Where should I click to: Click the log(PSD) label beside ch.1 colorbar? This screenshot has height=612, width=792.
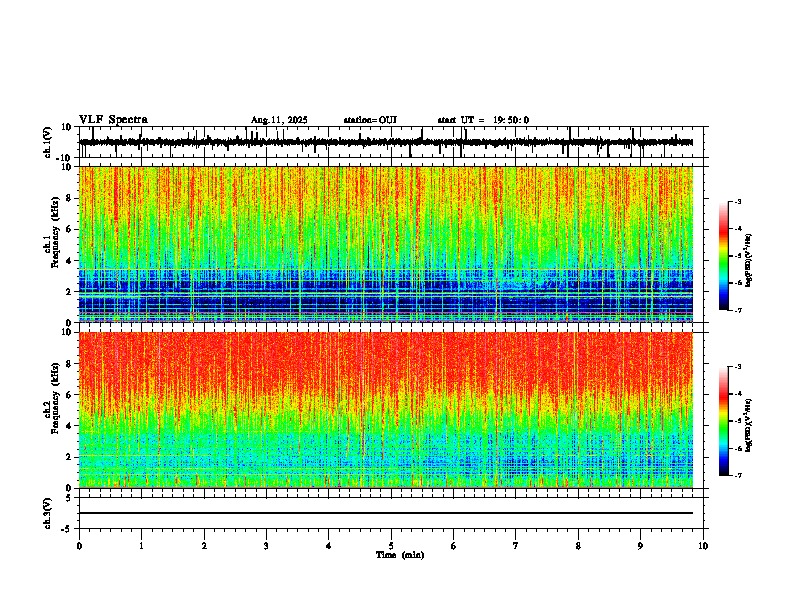click(748, 260)
